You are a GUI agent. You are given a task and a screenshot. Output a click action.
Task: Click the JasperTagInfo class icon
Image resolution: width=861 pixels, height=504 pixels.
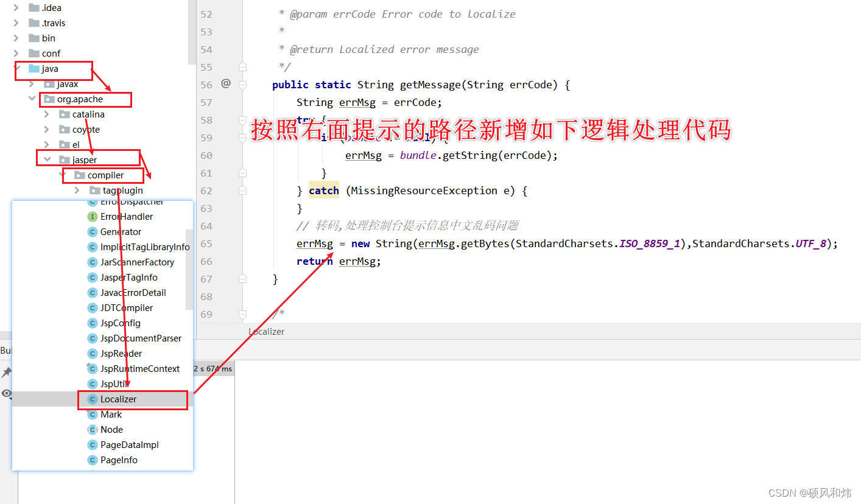(x=93, y=278)
